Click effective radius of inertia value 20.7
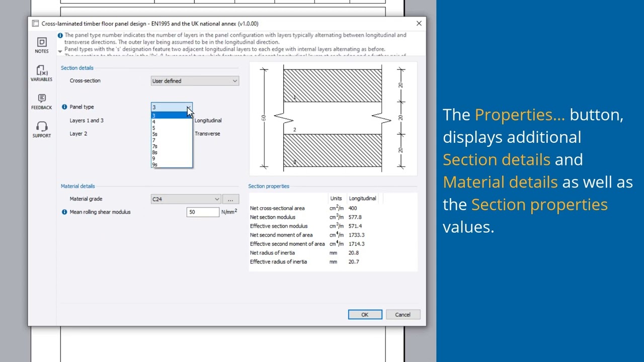644x362 pixels. pos(354,261)
